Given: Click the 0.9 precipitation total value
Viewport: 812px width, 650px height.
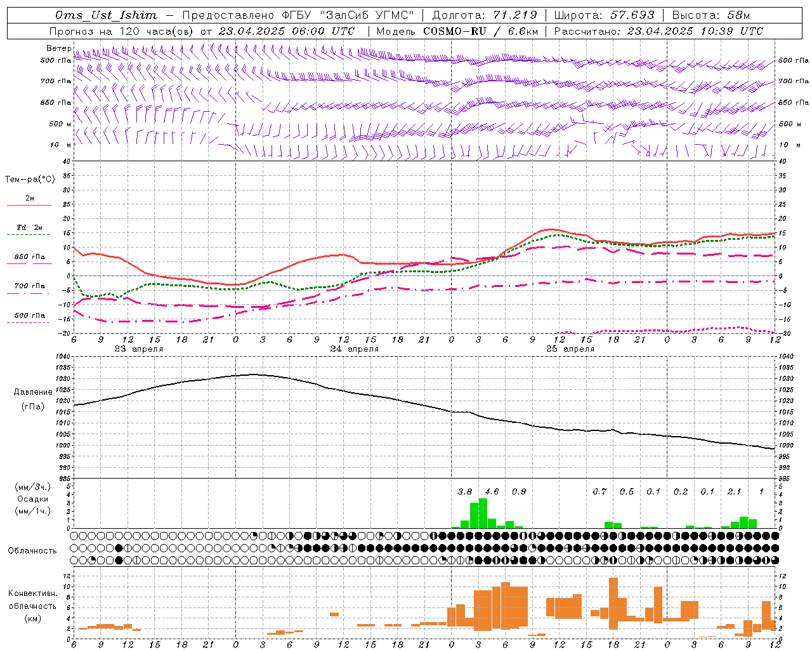Looking at the screenshot, I should point(519,491).
